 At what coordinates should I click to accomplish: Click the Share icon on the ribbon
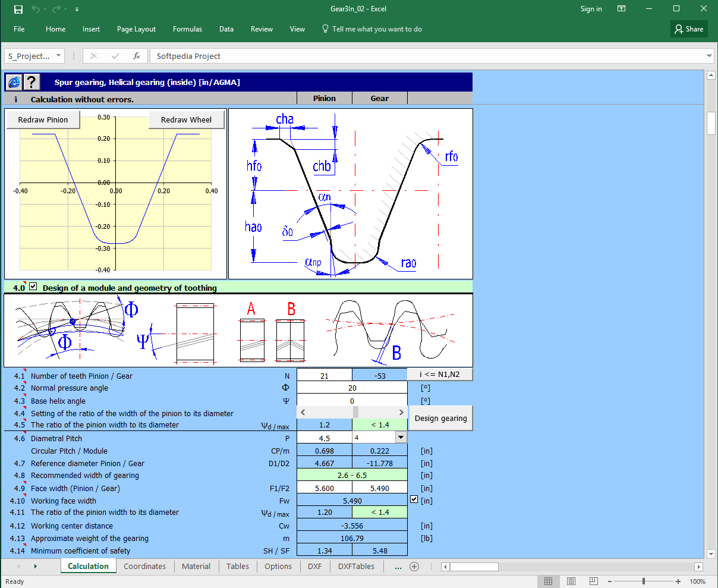click(689, 29)
